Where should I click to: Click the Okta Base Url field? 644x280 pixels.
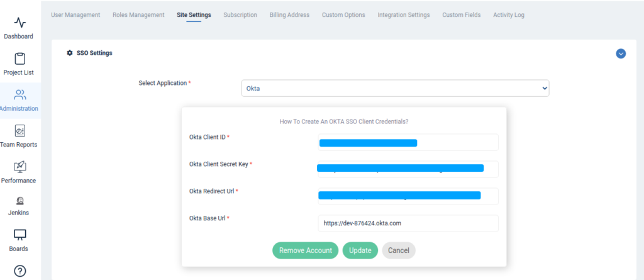click(x=408, y=223)
